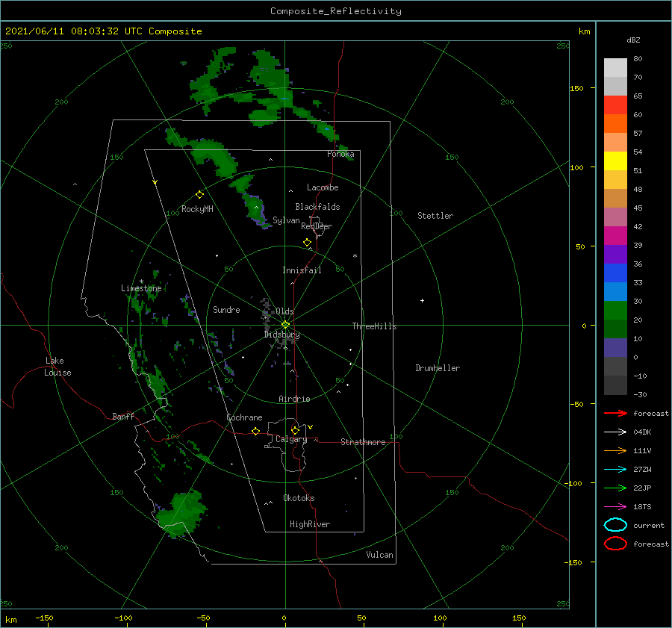Click the orange 60 dBZ legend swatch
The image size is (672, 628).
coord(615,124)
